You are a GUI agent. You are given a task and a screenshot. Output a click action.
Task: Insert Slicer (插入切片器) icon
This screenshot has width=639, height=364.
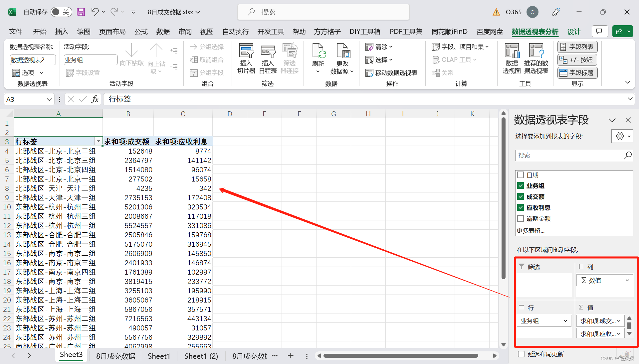coord(246,51)
